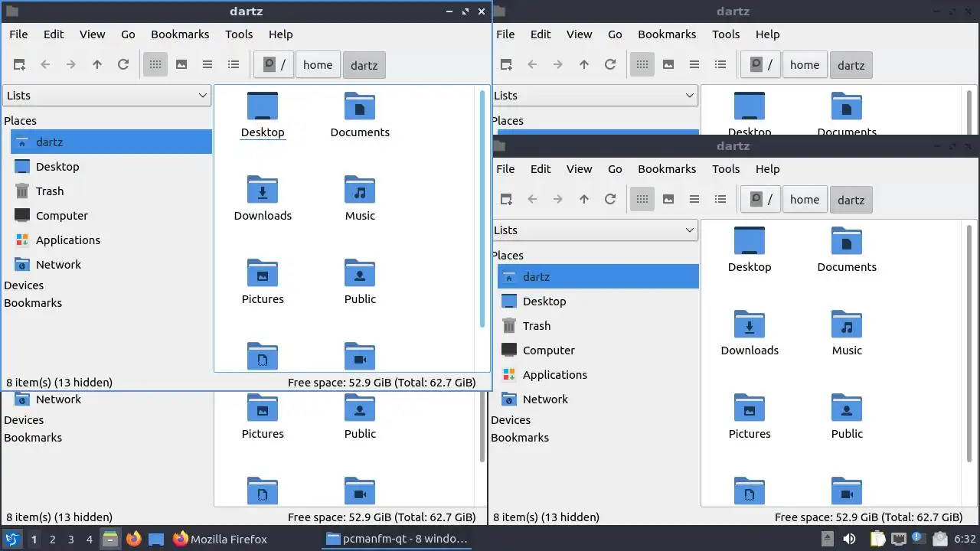Enable compact view in active top-left window
This screenshot has height=551, width=980.
click(207, 65)
